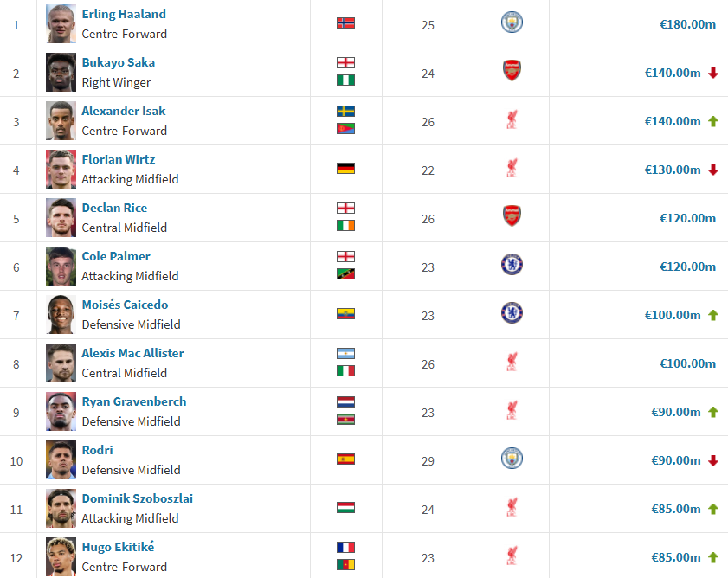Click green up arrow beside Isak's value
The height and width of the screenshot is (578, 728).
tap(713, 121)
